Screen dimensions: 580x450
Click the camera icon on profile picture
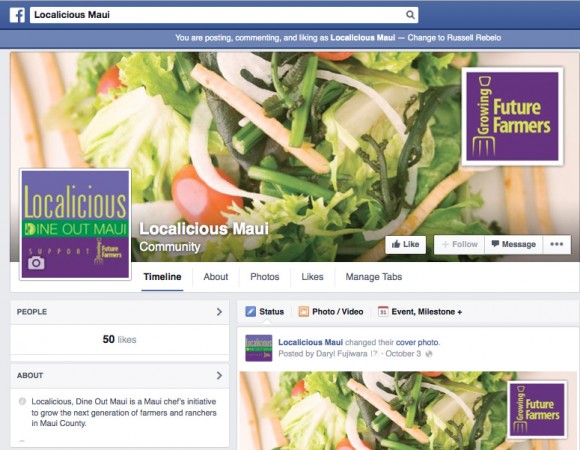36,263
